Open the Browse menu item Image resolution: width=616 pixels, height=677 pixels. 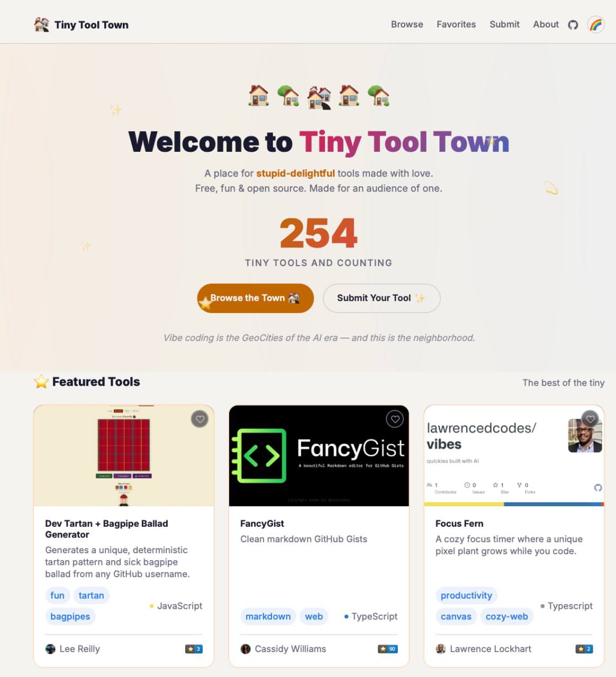click(407, 24)
